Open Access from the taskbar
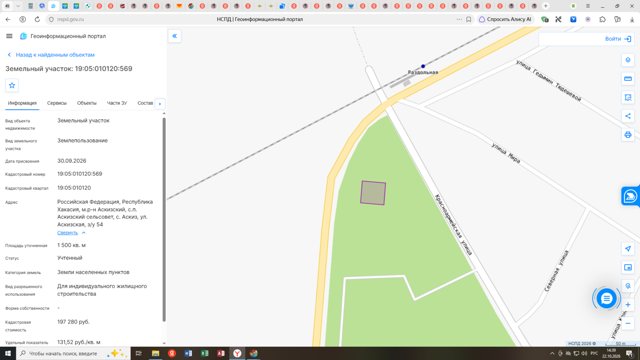The width and height of the screenshot is (640, 360). click(221, 353)
